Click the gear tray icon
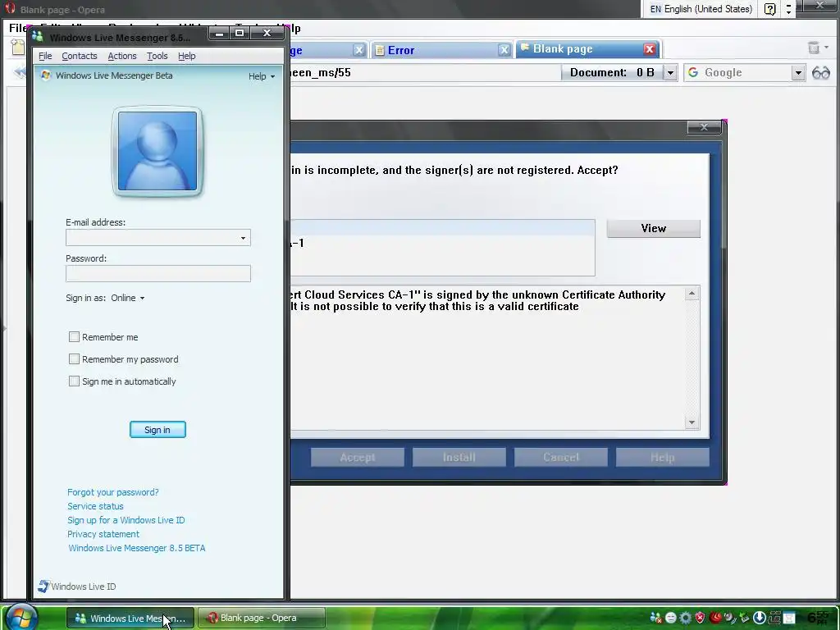 point(685,618)
